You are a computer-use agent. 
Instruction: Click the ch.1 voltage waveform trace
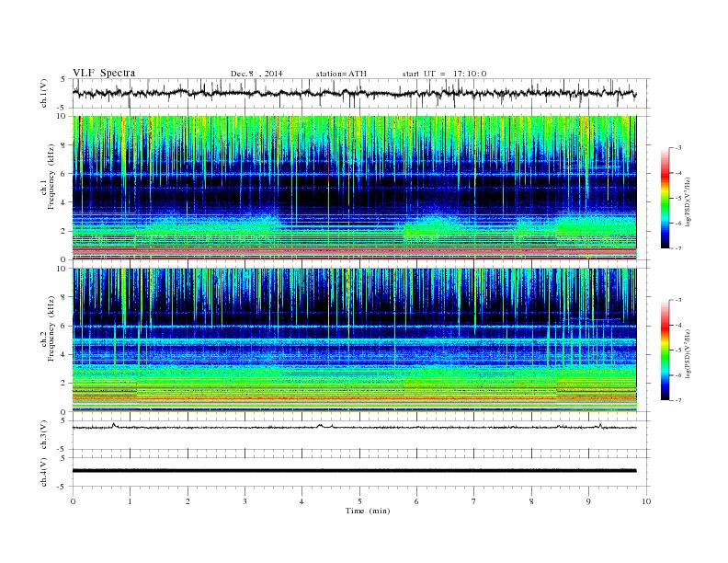tap(354, 93)
